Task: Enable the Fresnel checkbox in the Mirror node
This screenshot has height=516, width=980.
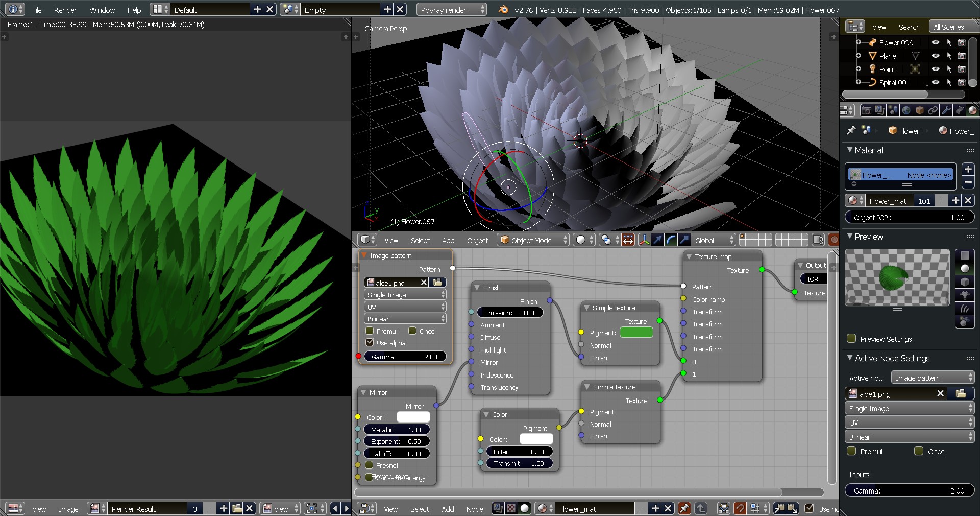Action: tap(370, 465)
